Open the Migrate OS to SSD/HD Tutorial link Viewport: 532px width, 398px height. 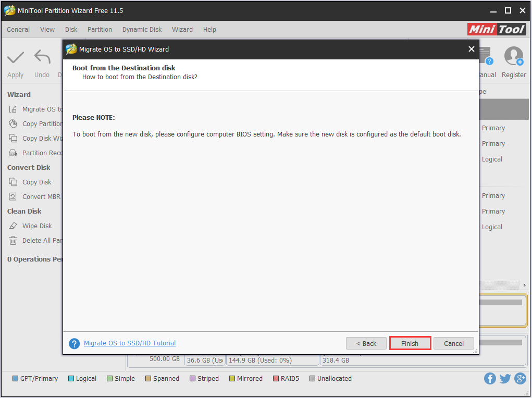tap(130, 343)
